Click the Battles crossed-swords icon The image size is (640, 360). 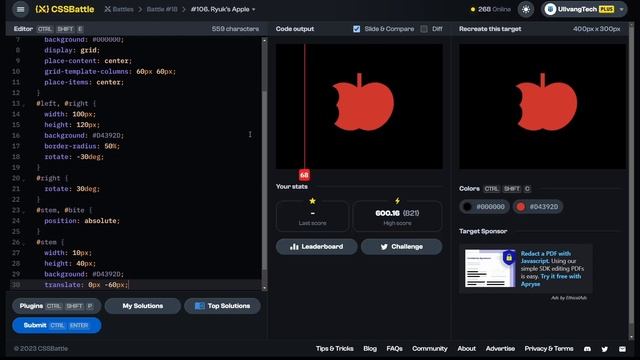[x=107, y=9]
